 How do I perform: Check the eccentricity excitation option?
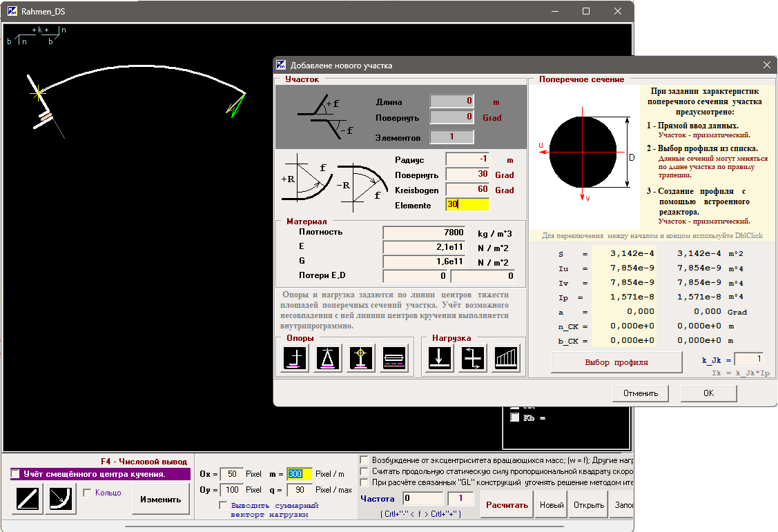tap(364, 460)
